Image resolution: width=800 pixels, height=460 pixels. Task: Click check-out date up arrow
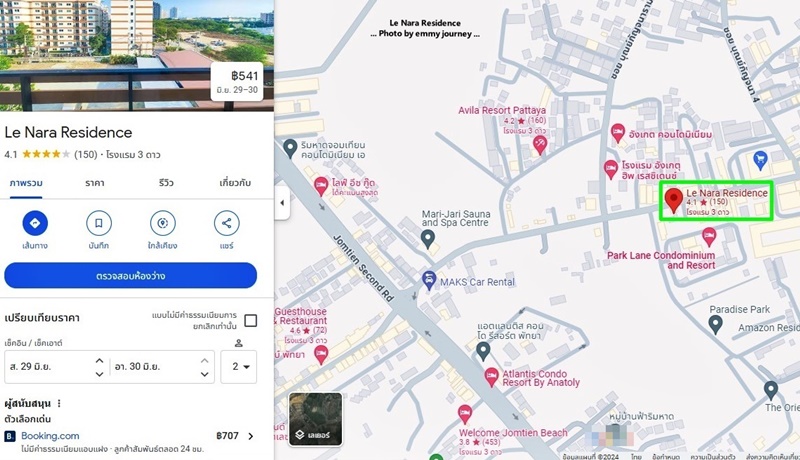[205, 360]
